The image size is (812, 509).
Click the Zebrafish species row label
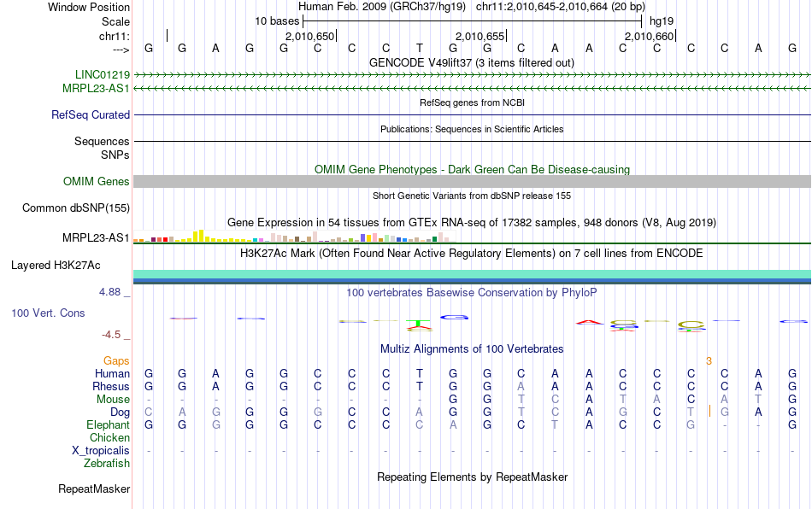107,464
